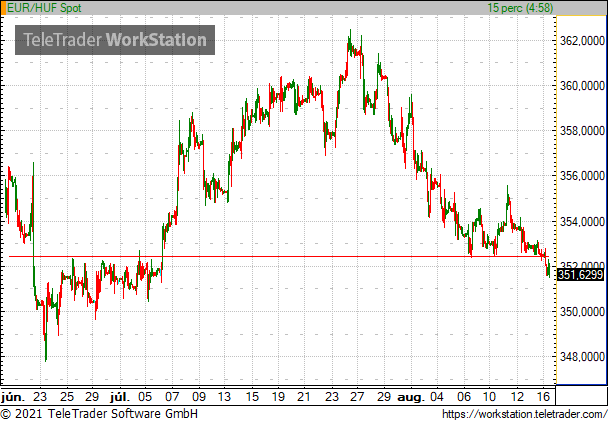608x423 pixels.
Task: Click the date label 16 on time axis
Action: coord(544,397)
